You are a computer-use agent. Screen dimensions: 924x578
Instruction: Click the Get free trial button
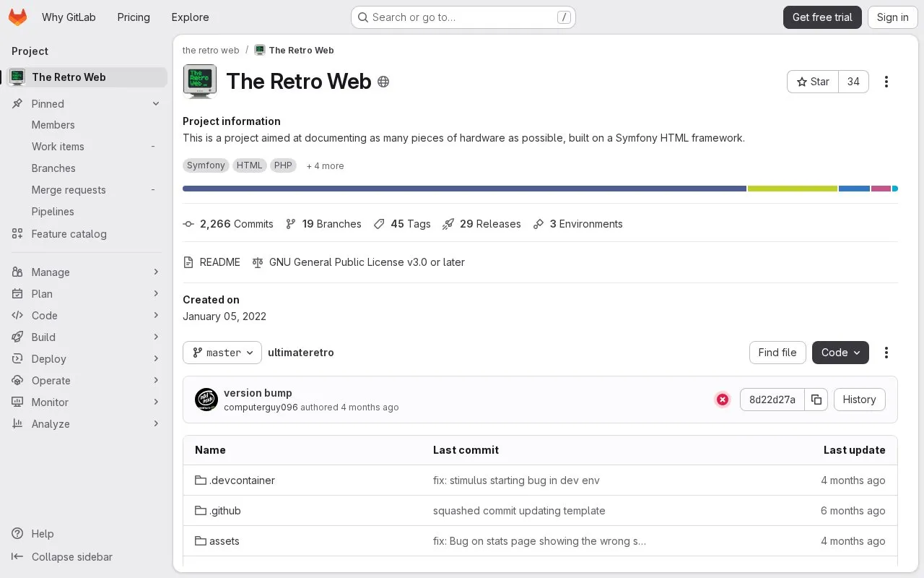click(822, 17)
